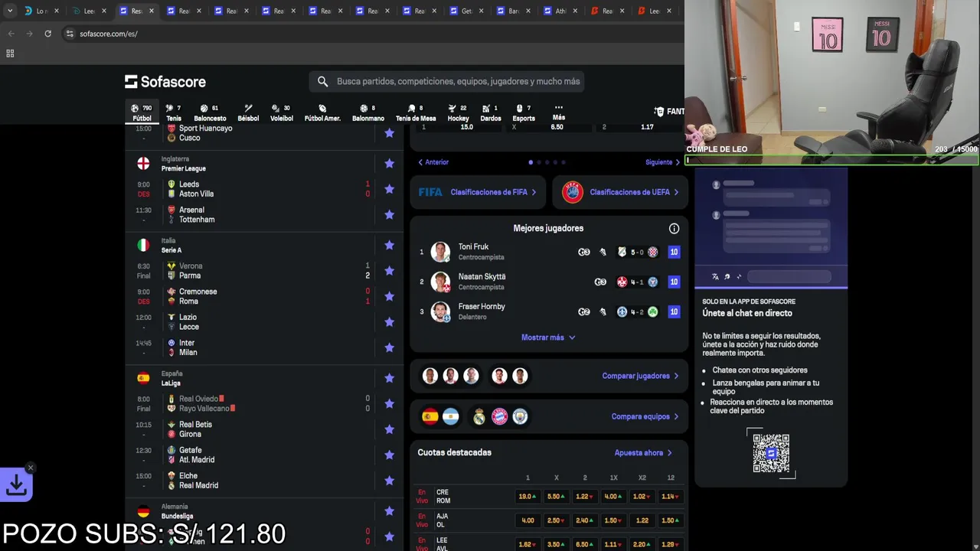Viewport: 980px width, 551px height.
Task: Open browser tab search dropdown
Action: pos(9,11)
